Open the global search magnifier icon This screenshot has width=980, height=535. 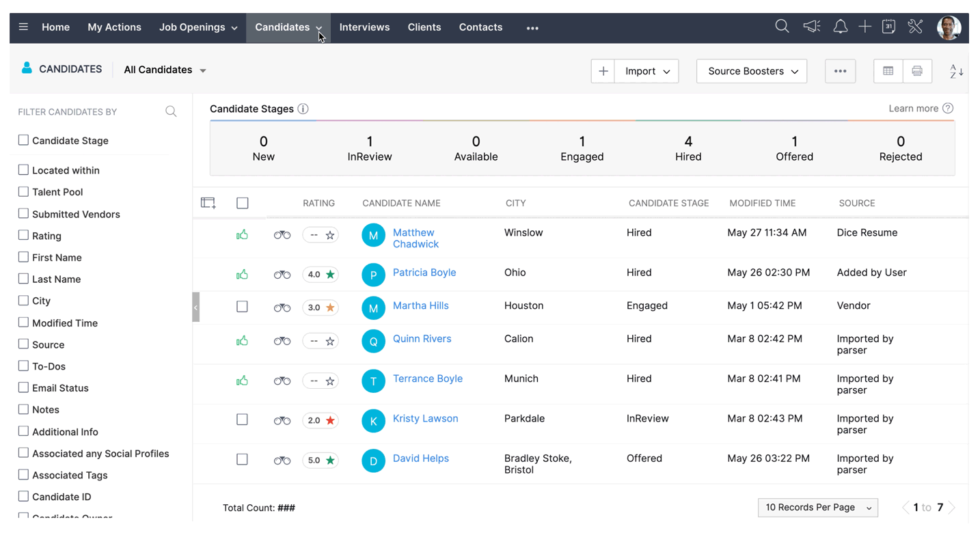782,27
